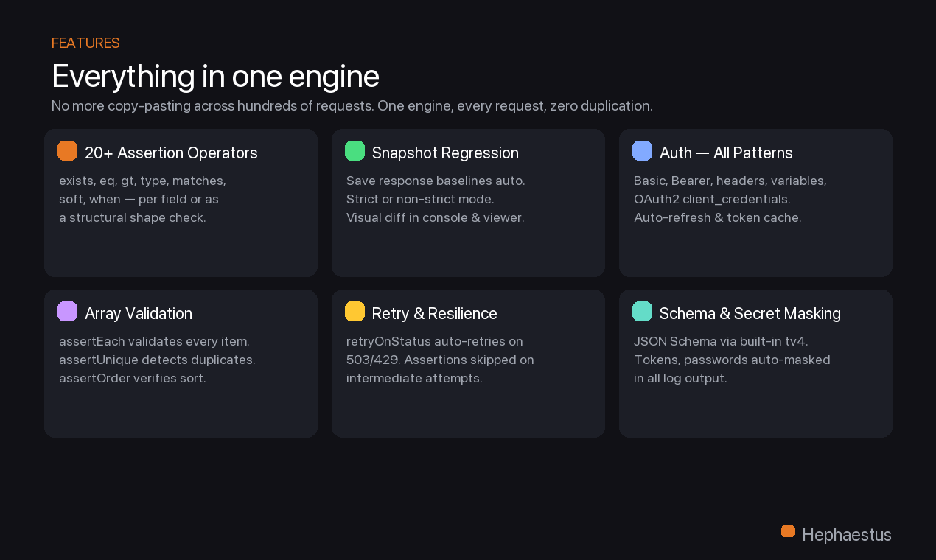Viewport: 936px width, 560px height.
Task: Click the assertEach validates every item description
Action: coord(154,342)
